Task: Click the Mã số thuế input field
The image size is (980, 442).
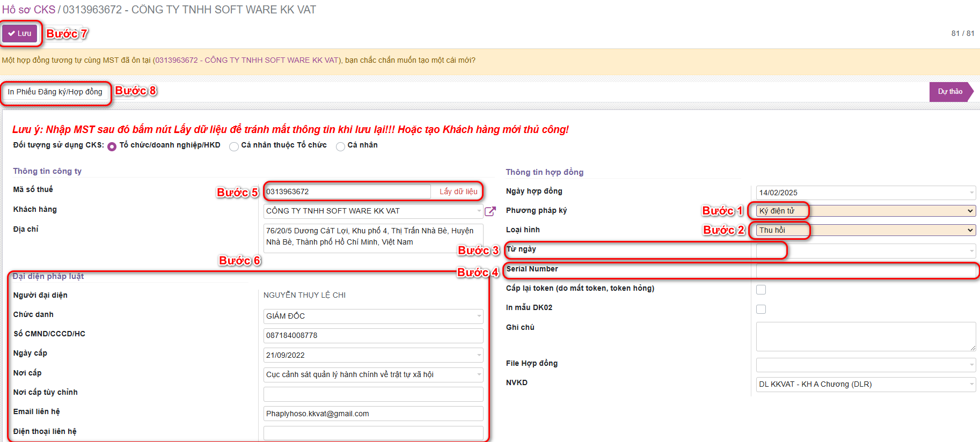Action: point(347,191)
